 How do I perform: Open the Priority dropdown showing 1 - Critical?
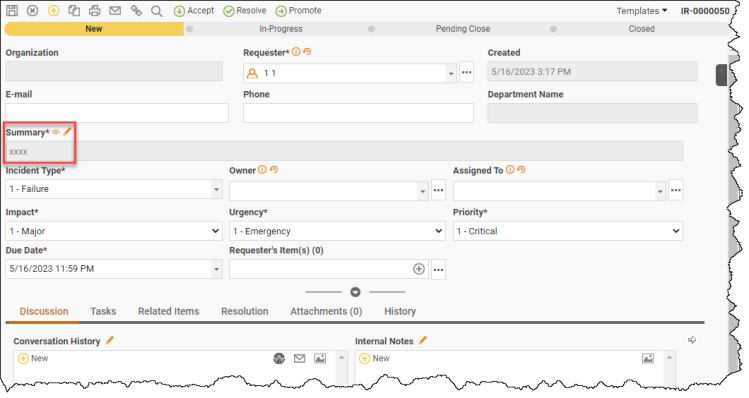[567, 231]
